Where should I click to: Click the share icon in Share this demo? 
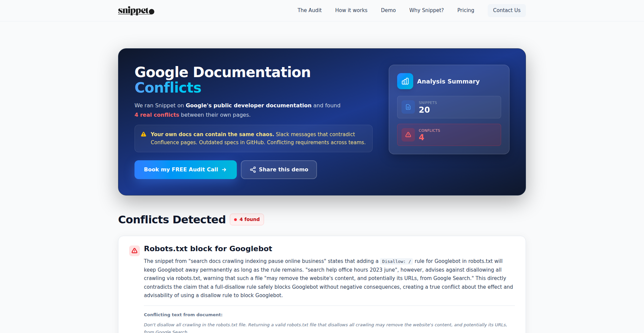[253, 170]
